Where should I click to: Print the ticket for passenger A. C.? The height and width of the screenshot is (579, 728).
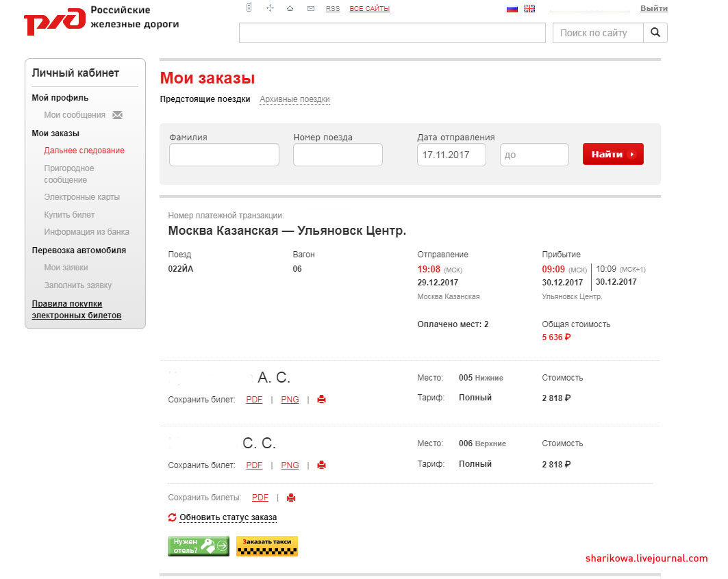tap(321, 399)
